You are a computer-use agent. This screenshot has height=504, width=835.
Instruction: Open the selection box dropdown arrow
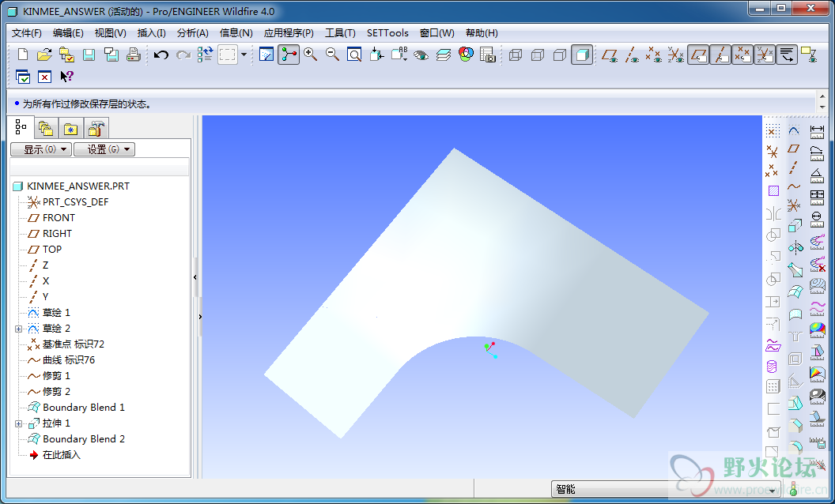(244, 55)
